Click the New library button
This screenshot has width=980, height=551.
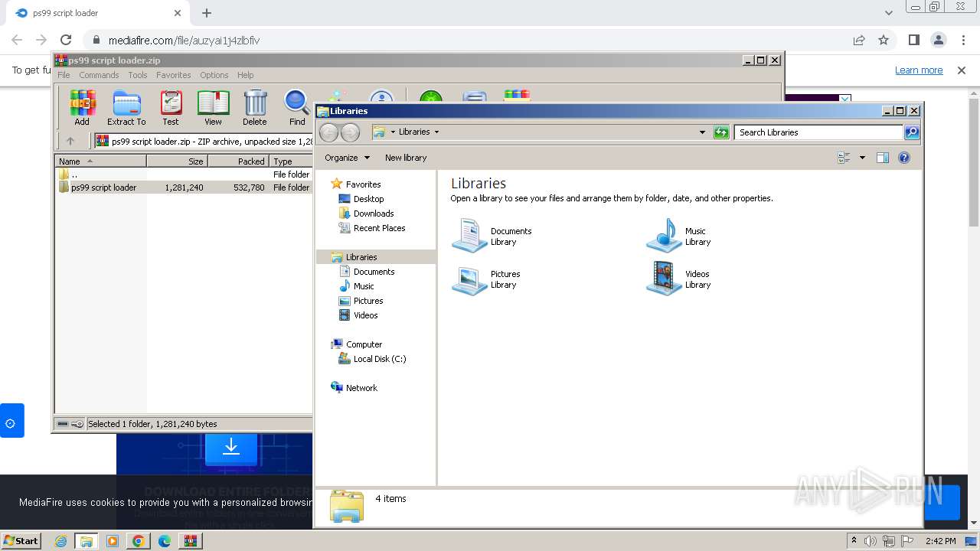[x=406, y=158]
